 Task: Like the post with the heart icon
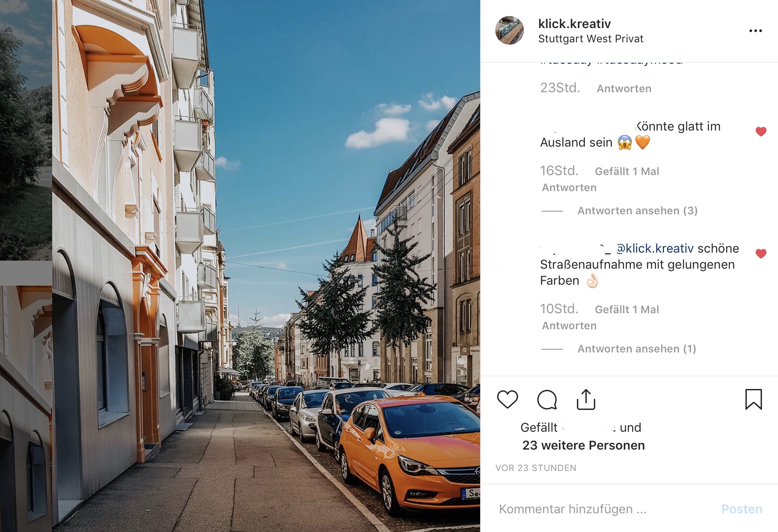pos(507,399)
